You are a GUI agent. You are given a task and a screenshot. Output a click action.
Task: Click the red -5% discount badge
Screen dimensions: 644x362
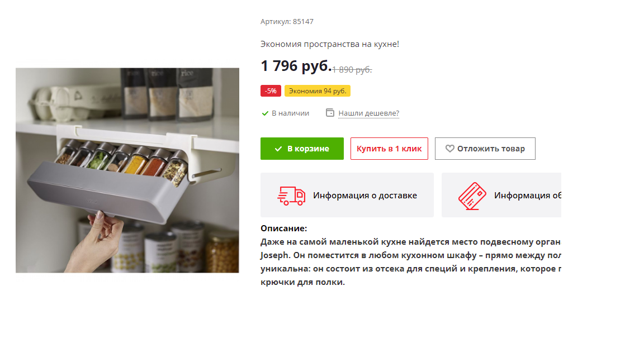pos(271,90)
